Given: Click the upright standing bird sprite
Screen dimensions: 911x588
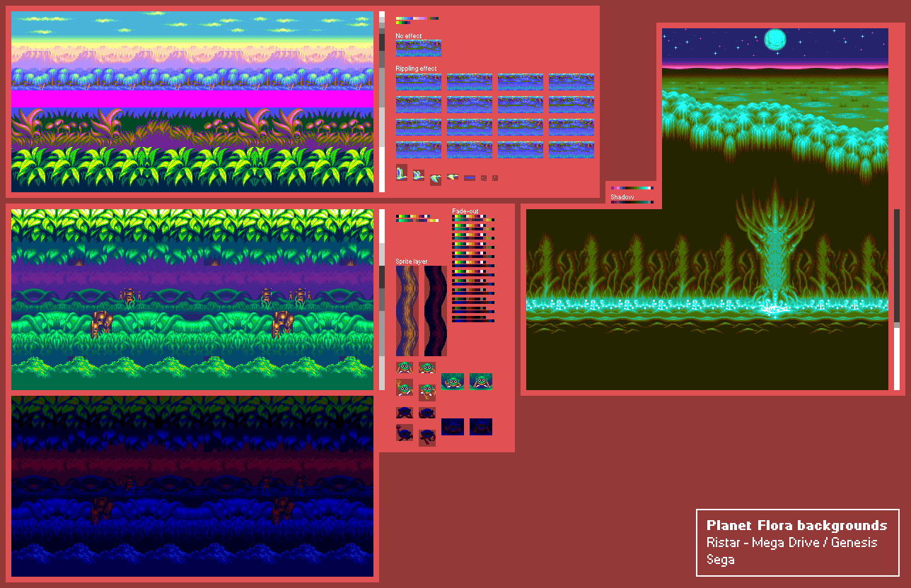Looking at the screenshot, I should point(402,172).
